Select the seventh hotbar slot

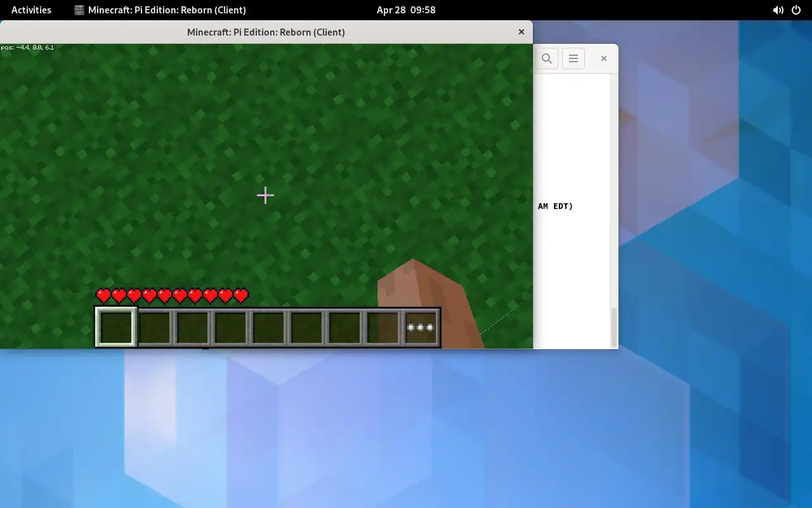click(344, 327)
